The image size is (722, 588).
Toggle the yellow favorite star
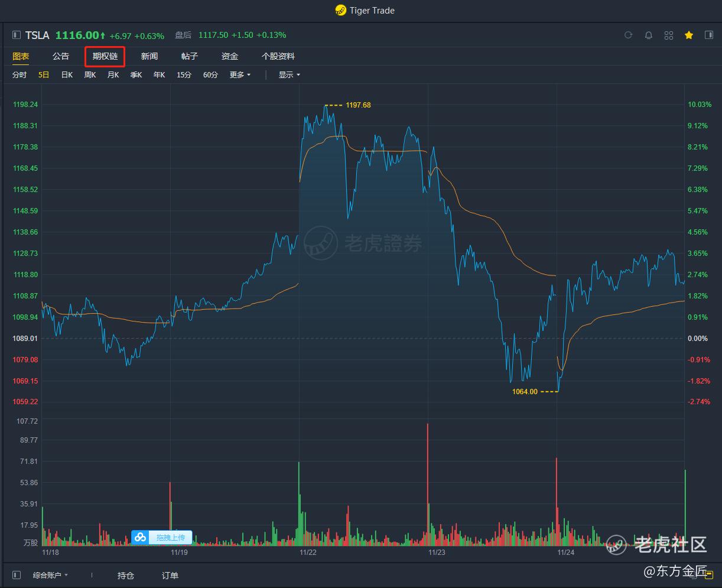(x=689, y=35)
